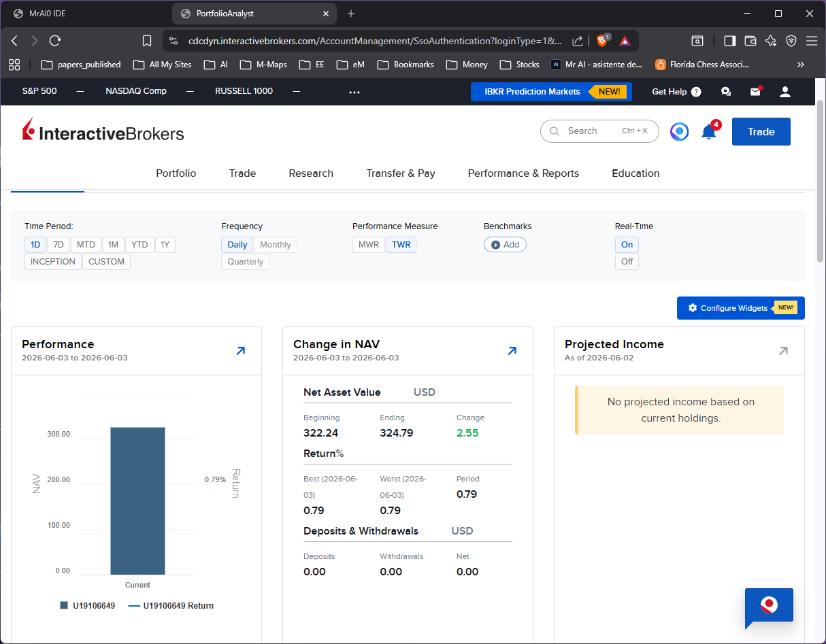
Task: Toggle the browser sidebar icon
Action: point(730,41)
